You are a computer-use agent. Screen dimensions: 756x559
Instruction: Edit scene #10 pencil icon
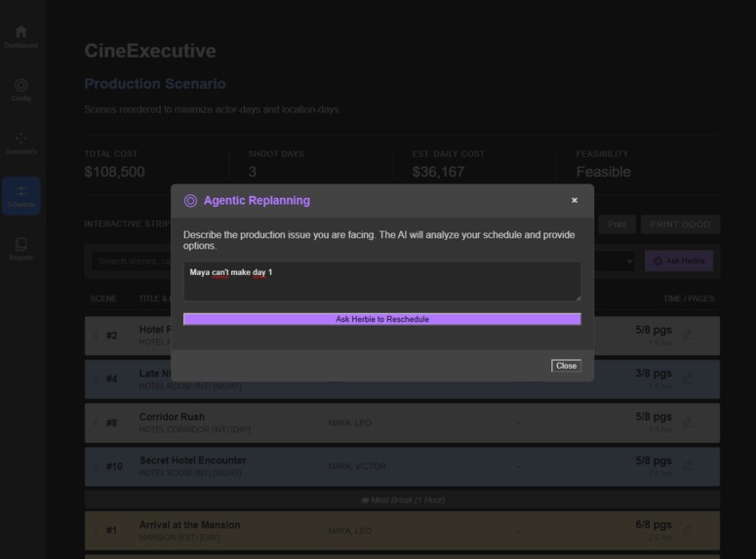click(688, 465)
